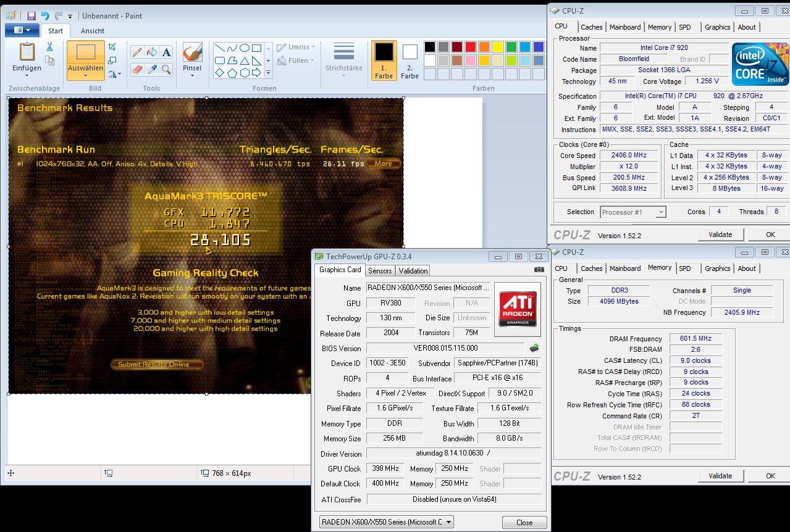The image size is (790, 532).
Task: Open the Graphics tab in the memory-timings CPU-Z window
Action: click(717, 268)
